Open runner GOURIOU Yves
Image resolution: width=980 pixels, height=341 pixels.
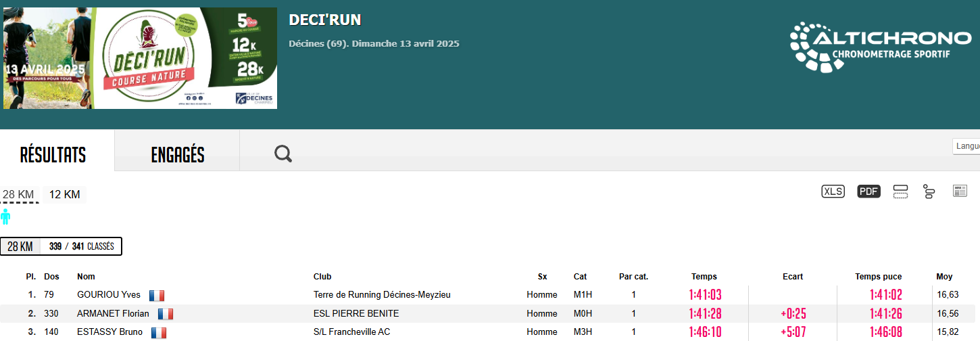109,295
